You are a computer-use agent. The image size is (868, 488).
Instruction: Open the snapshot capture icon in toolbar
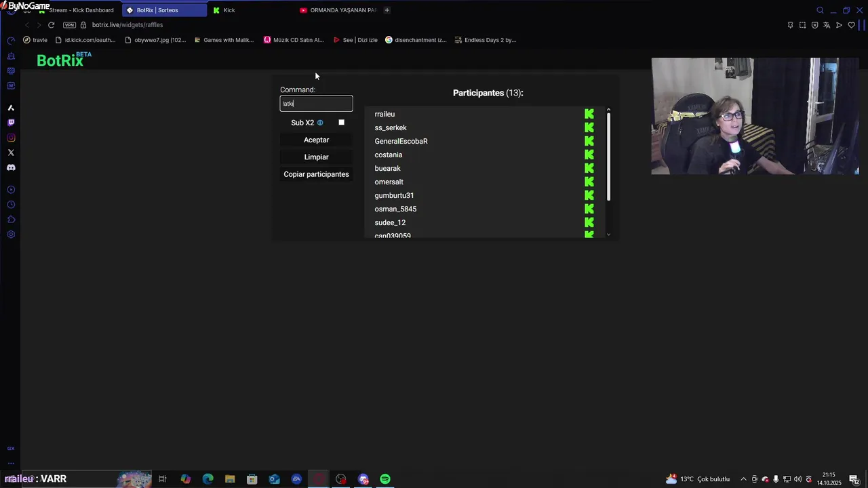[x=802, y=25]
